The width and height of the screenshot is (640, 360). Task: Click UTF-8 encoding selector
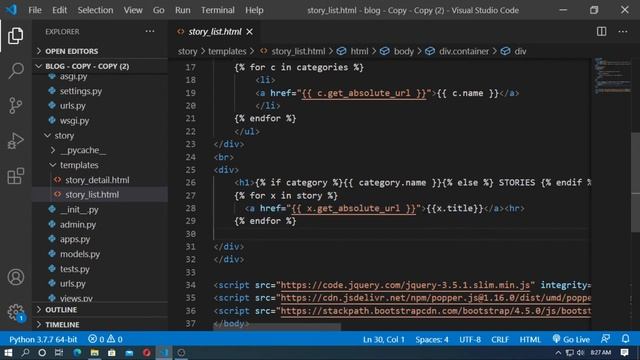pyautogui.click(x=470, y=339)
